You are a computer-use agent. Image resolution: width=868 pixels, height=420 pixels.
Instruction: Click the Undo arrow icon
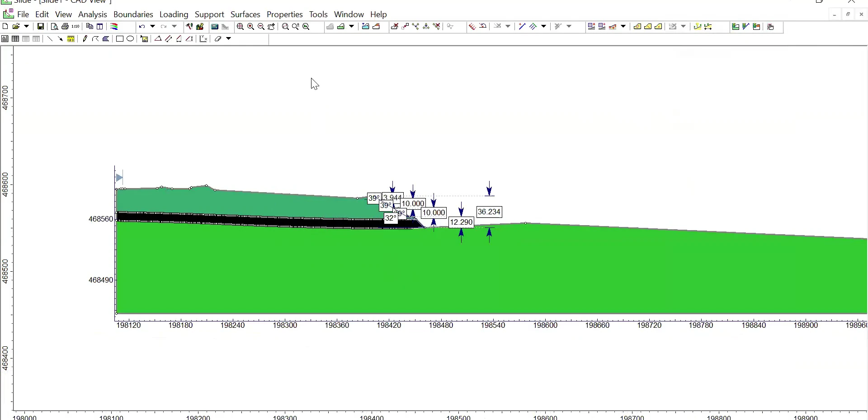pos(142,27)
